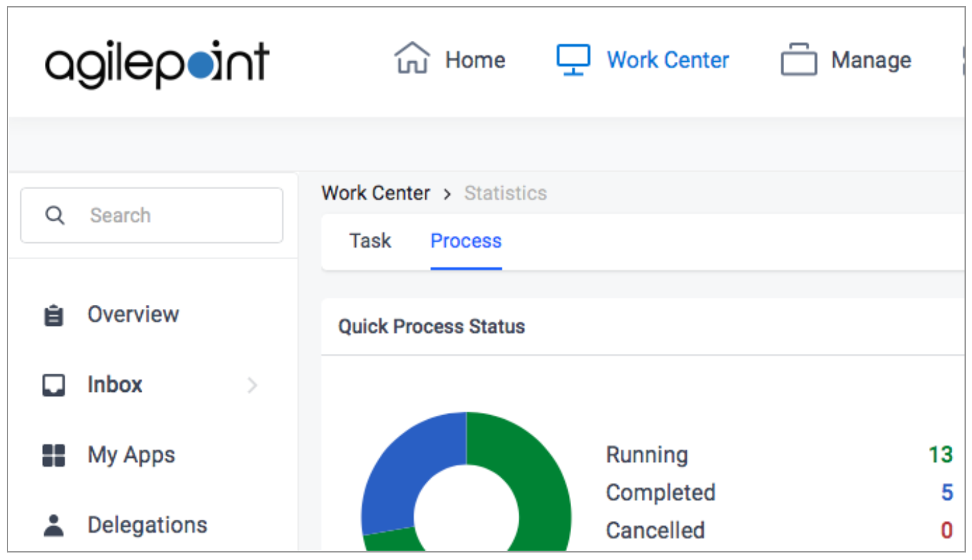Viewport: 972px width, 560px height.
Task: Open Overview in the sidebar
Action: pos(133,314)
